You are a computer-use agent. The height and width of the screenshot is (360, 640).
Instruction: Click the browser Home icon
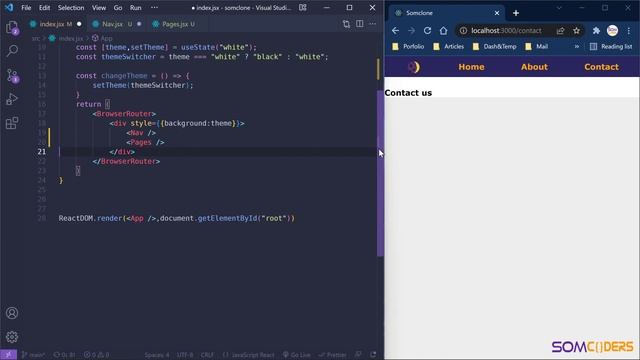(x=444, y=31)
